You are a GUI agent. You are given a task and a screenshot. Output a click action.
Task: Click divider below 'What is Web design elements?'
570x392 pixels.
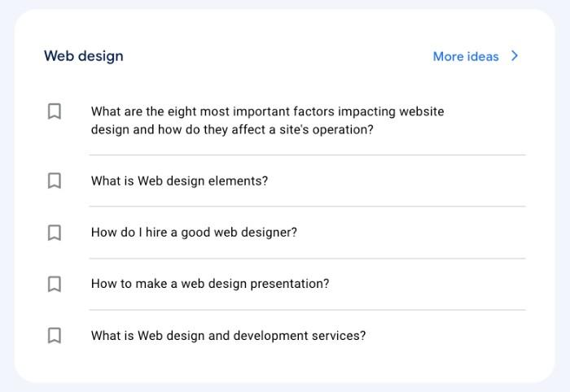click(308, 206)
